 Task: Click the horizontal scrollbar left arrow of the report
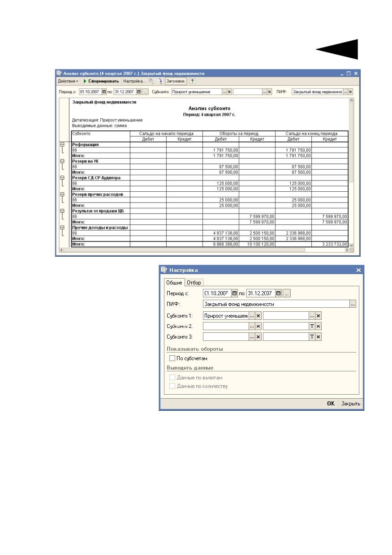(62, 250)
